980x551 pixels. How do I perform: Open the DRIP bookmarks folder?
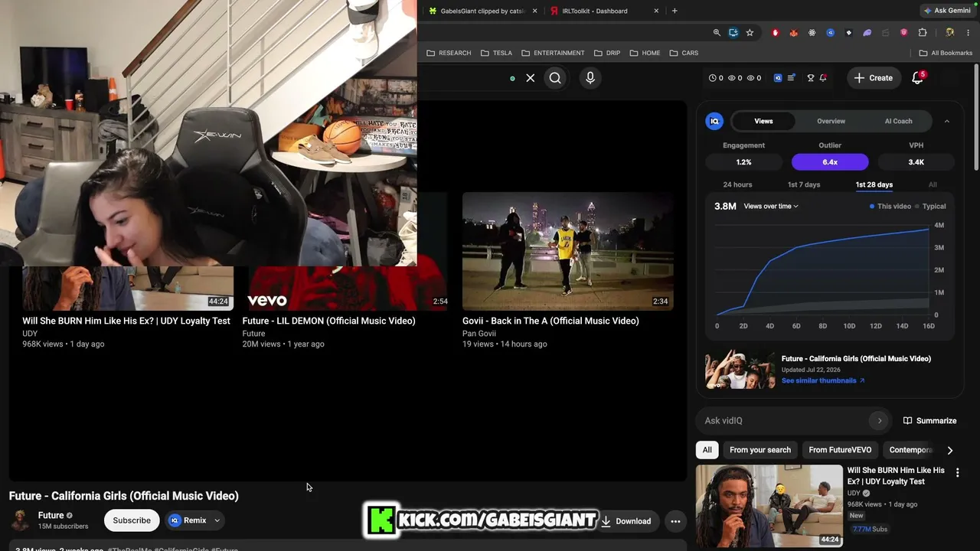[607, 53]
